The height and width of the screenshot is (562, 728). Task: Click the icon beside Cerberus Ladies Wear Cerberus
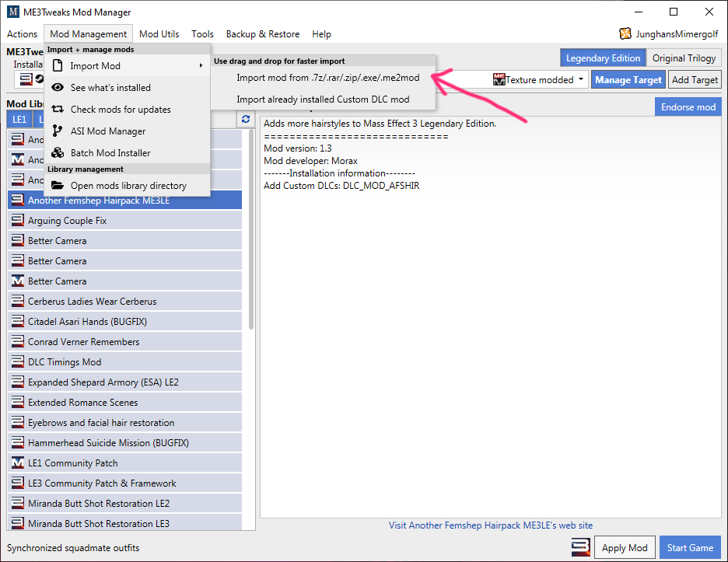[18, 301]
